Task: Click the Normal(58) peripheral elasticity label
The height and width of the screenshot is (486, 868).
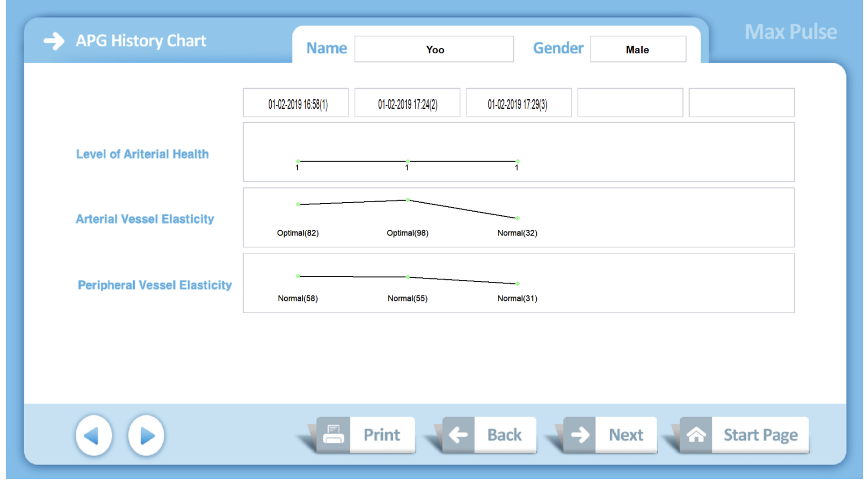Action: 298,298
